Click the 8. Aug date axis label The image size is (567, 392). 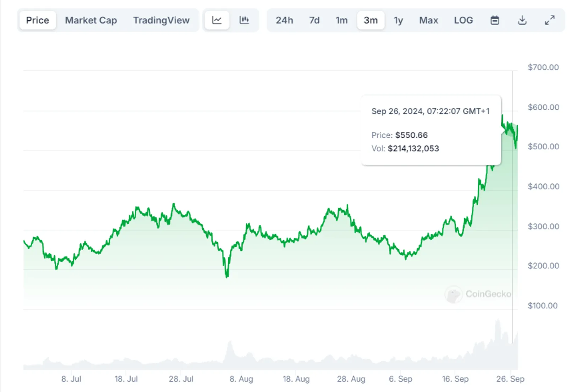coord(241,379)
